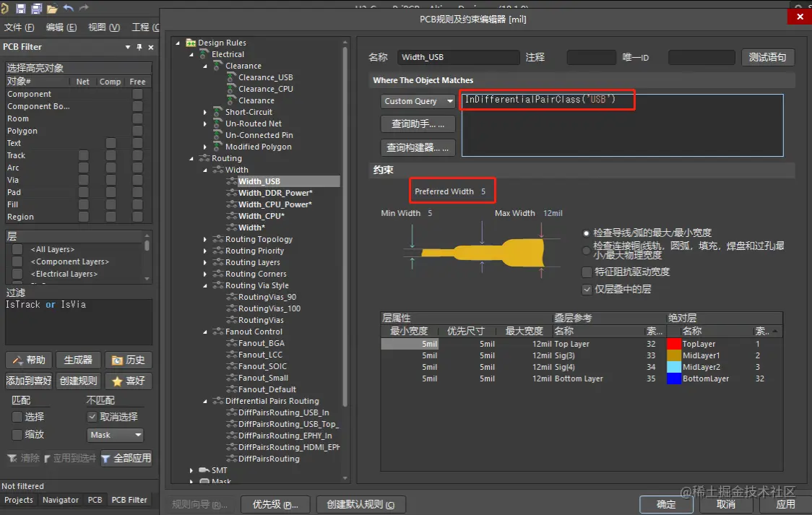Viewport: 812px width, 515px height.
Task: Uncheck the layers in layerstack only checkbox
Action: (587, 290)
